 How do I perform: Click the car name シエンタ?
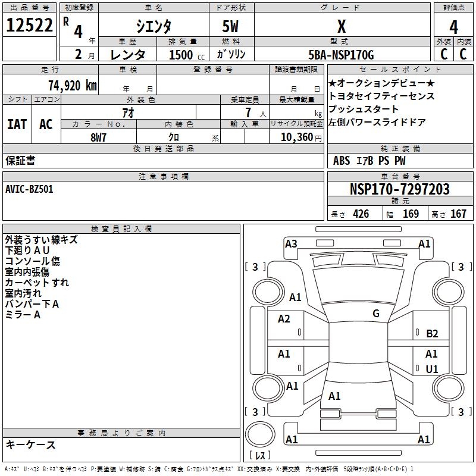(154, 26)
